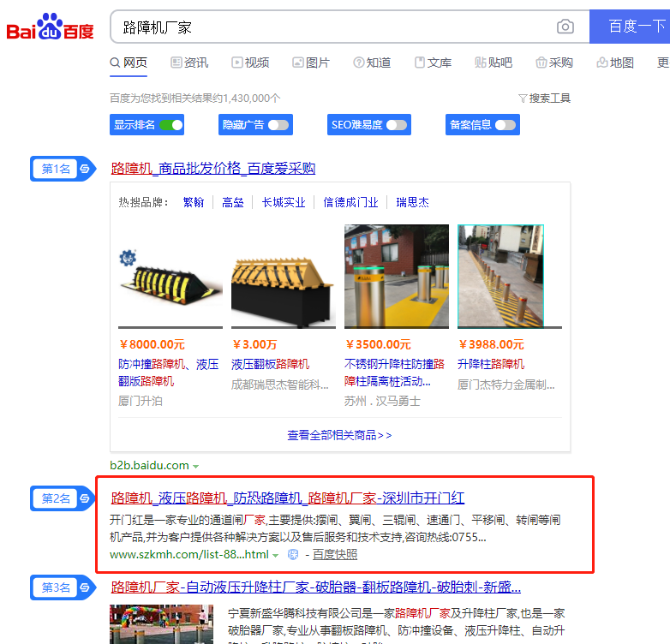The height and width of the screenshot is (644, 670).
Task: Select hot brand 高垒
Action: 233,202
